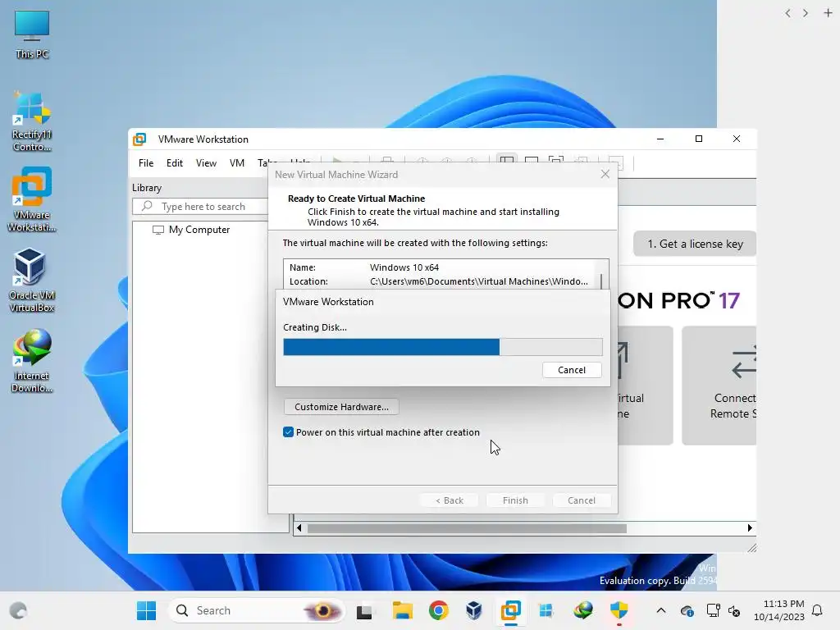Click right arrow of horizontal scrollbar
This screenshot has width=840, height=630.
point(750,528)
